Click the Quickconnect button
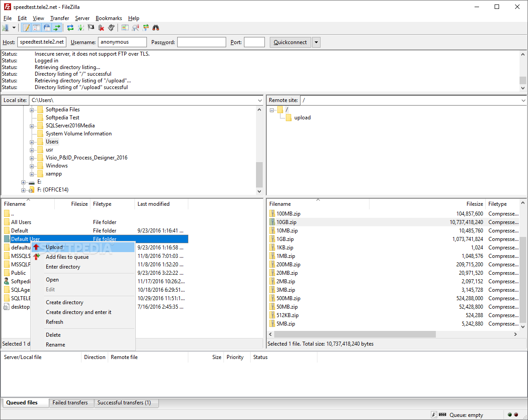Viewport: 528px width, 420px height. [290, 42]
